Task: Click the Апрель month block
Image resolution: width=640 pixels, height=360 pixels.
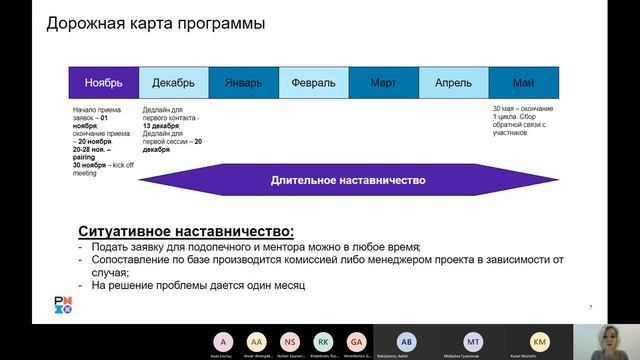Action: tap(453, 83)
